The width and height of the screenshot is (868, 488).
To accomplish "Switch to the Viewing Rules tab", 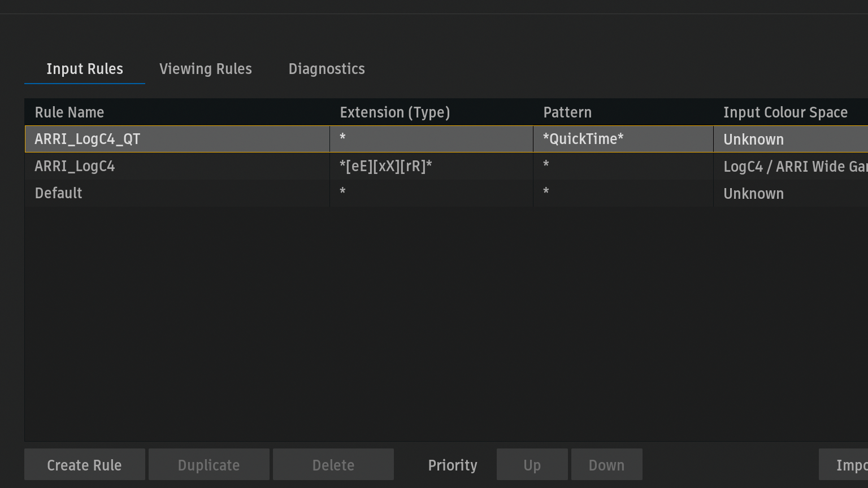I will click(205, 69).
